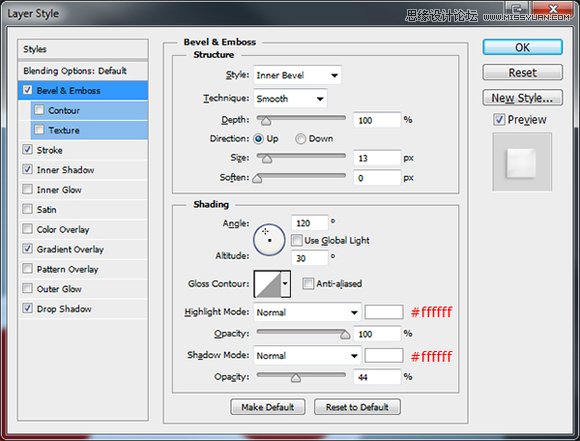This screenshot has height=441, width=580.
Task: Enable the Anti-aliased checkbox
Action: (x=308, y=284)
